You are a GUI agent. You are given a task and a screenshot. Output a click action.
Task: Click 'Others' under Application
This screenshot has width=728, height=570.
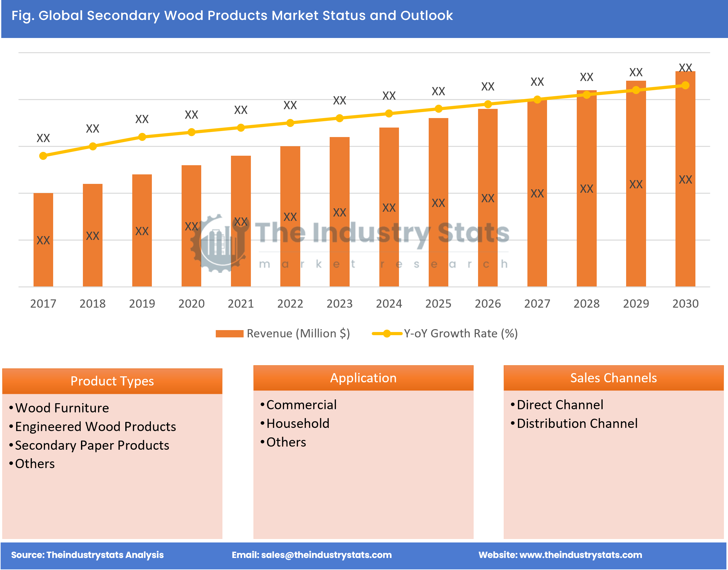point(286,442)
